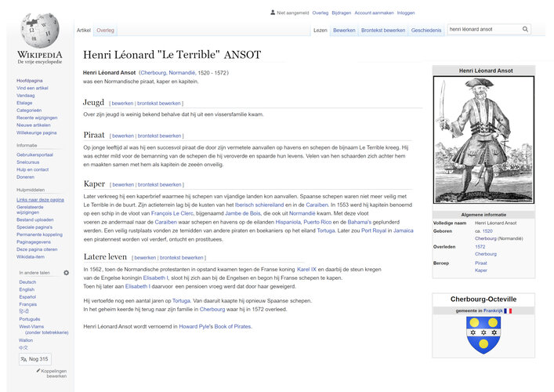Switch to West-Vlams language version

31,327
